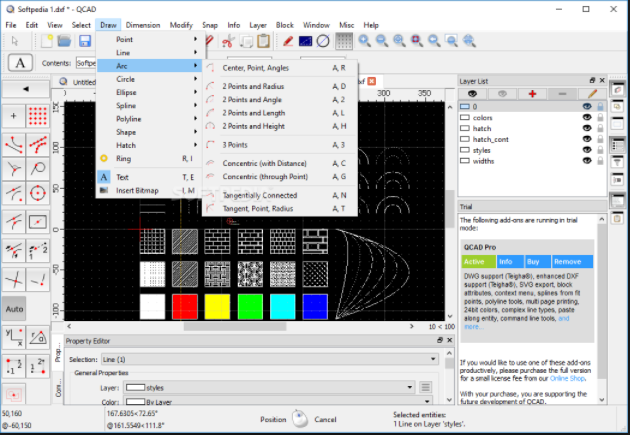Click the Auto snap button
This screenshot has height=435, width=630.
[14, 309]
